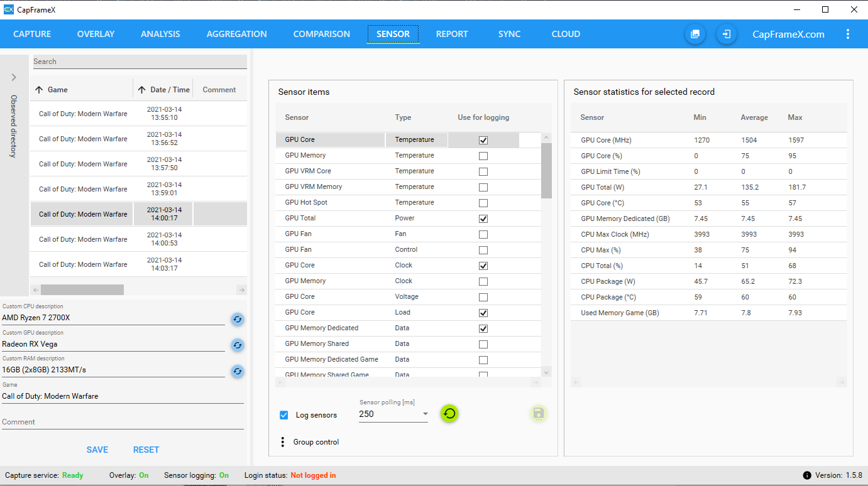This screenshot has width=868, height=486.
Task: Open the REPORT tab
Action: (x=452, y=34)
